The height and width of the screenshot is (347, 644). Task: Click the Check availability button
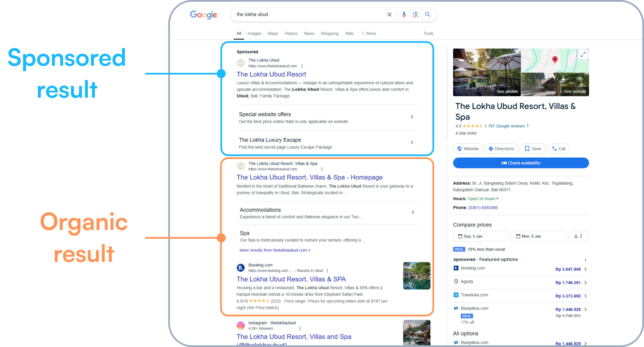[x=521, y=163]
